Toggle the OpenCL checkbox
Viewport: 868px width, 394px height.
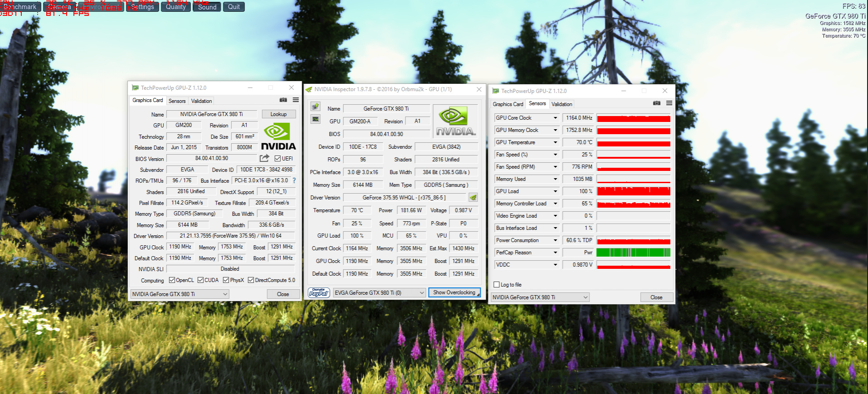click(172, 280)
